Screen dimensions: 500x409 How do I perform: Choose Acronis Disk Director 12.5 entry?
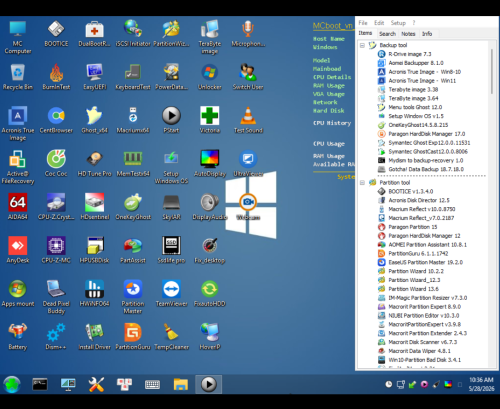419,200
